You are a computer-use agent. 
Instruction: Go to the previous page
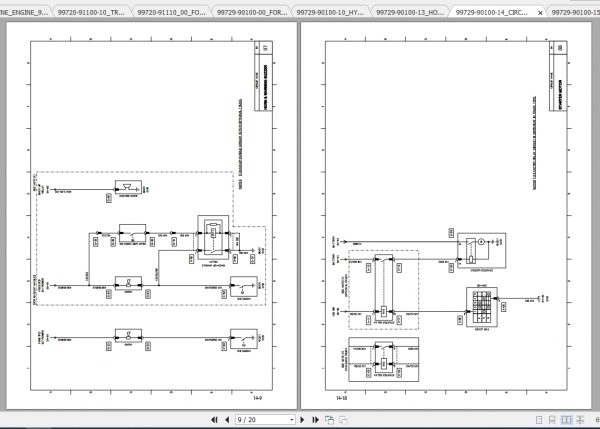click(x=227, y=420)
